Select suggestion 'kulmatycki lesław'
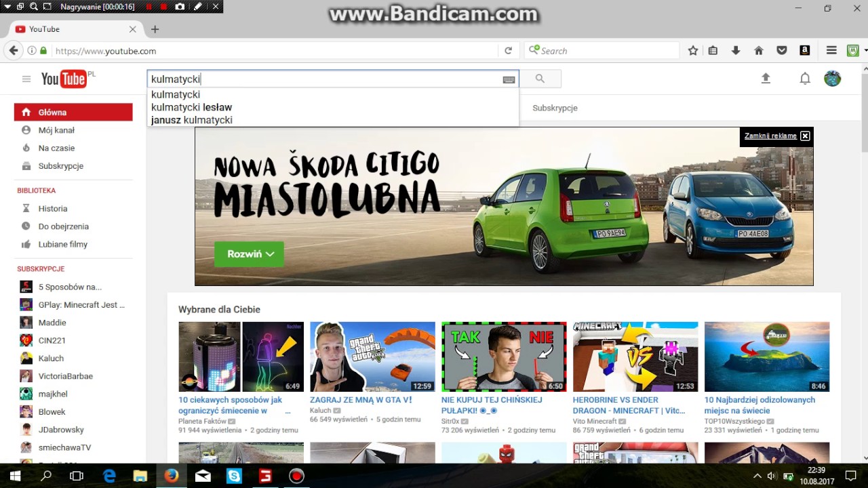This screenshot has height=488, width=868. (191, 107)
